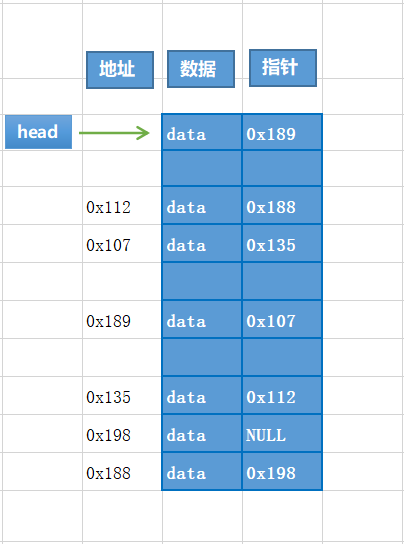Click the 地址 header box
This screenshot has width=404, height=544.
120,70
